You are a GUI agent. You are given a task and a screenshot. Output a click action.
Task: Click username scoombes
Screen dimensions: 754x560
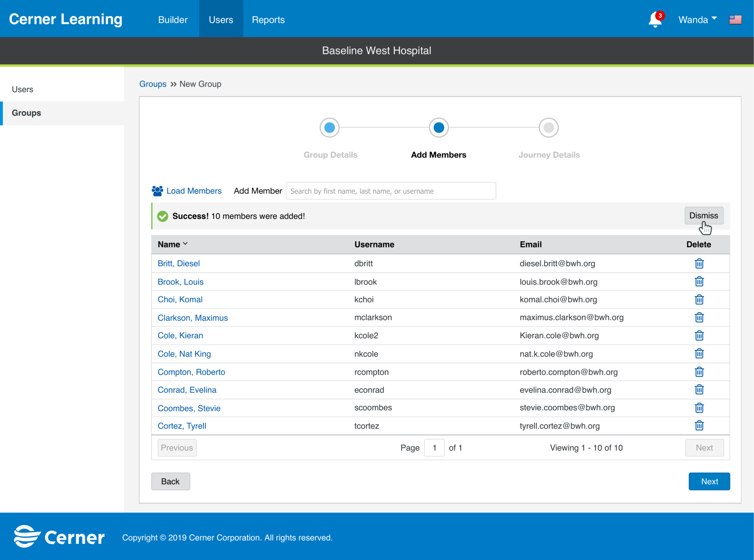pyautogui.click(x=373, y=408)
